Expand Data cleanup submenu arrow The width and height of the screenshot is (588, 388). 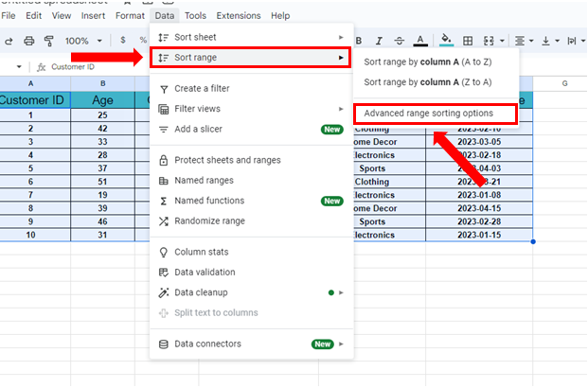(x=341, y=292)
